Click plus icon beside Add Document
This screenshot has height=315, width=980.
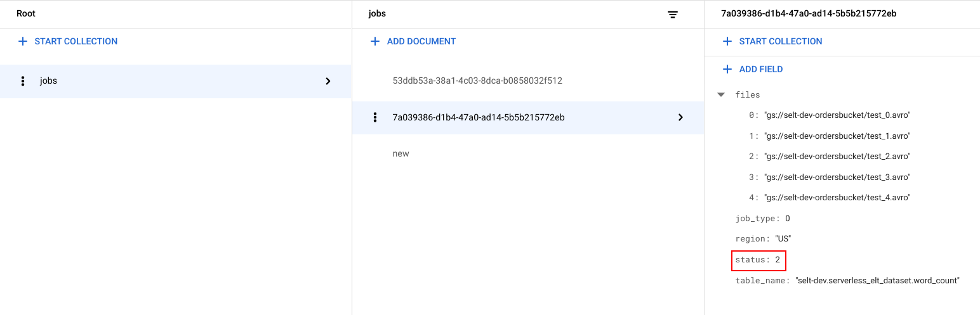(x=375, y=41)
